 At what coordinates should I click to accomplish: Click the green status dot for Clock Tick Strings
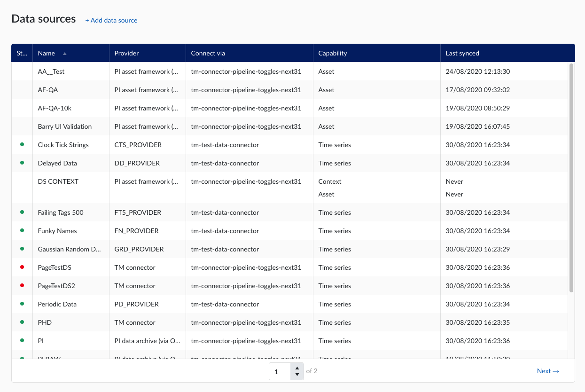[x=22, y=144]
